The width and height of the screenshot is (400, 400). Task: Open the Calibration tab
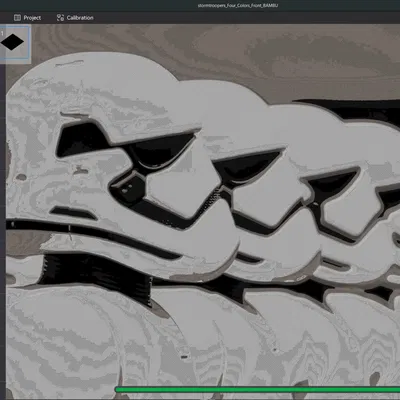75,18
